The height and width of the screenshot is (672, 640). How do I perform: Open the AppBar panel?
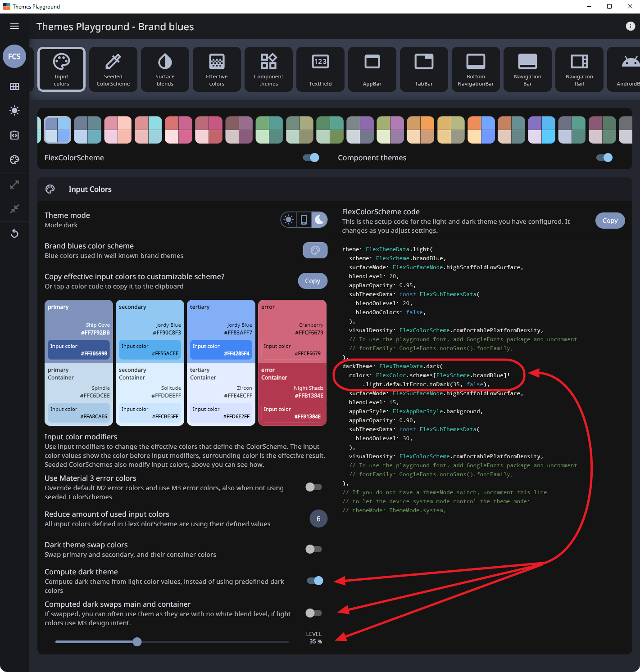372,69
